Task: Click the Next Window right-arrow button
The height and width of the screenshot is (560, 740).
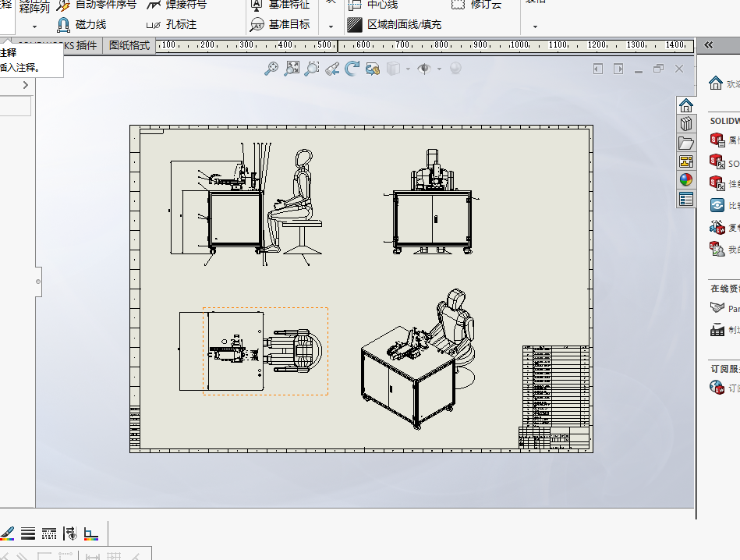Action: tap(618, 69)
